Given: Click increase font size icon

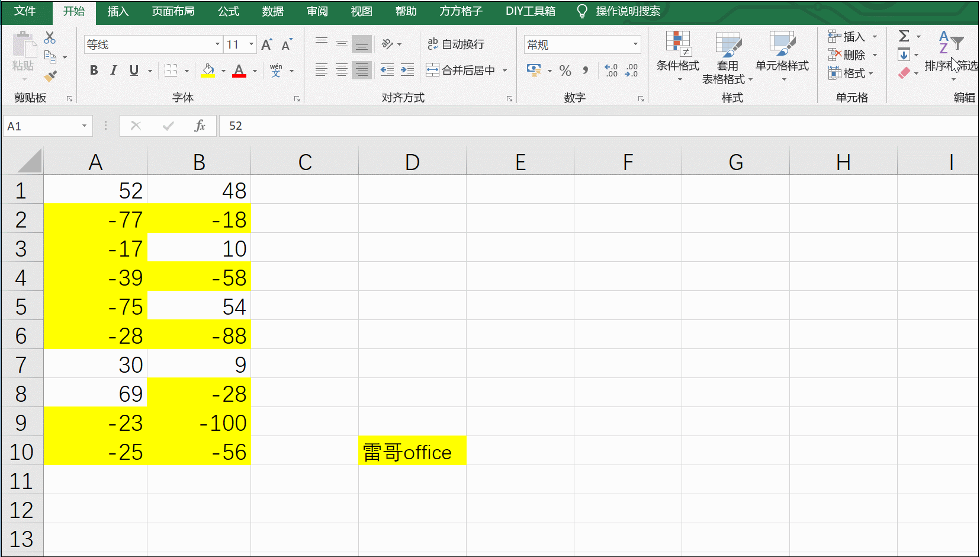Looking at the screenshot, I should click(x=266, y=45).
